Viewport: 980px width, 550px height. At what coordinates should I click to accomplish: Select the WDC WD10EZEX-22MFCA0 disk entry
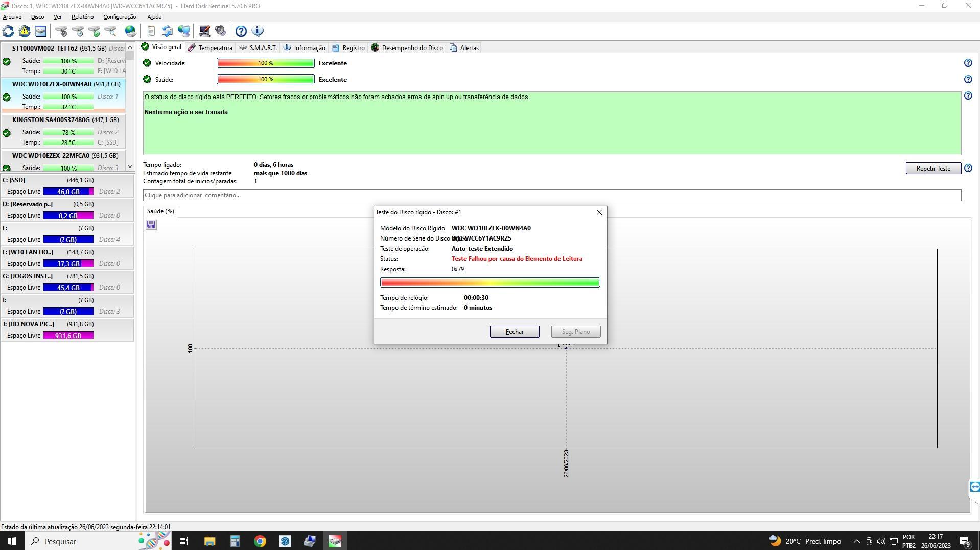tap(63, 161)
